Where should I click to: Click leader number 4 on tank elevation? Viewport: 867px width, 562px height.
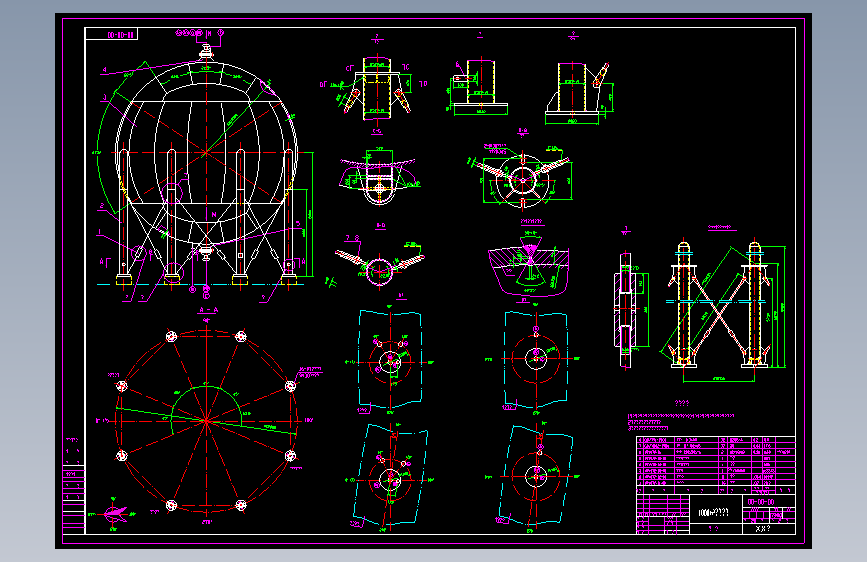[105, 70]
